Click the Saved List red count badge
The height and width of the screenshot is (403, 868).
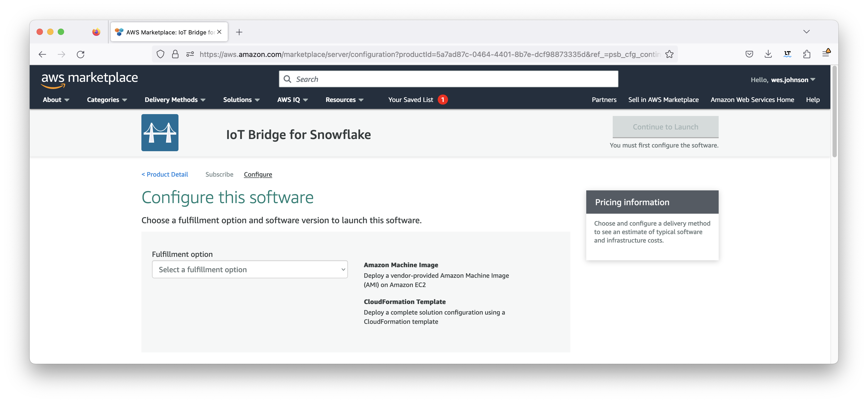click(x=442, y=100)
